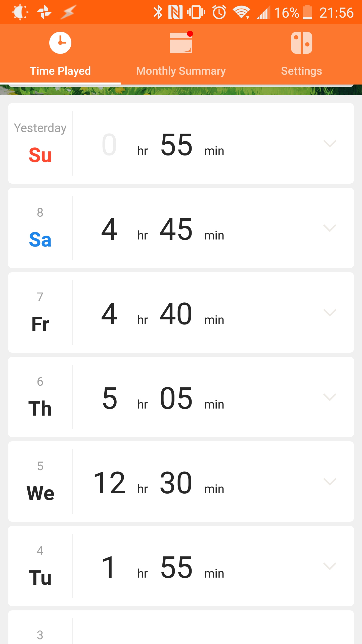Tap the Nintendo Switch Settings icon
The height and width of the screenshot is (644, 362).
301,43
